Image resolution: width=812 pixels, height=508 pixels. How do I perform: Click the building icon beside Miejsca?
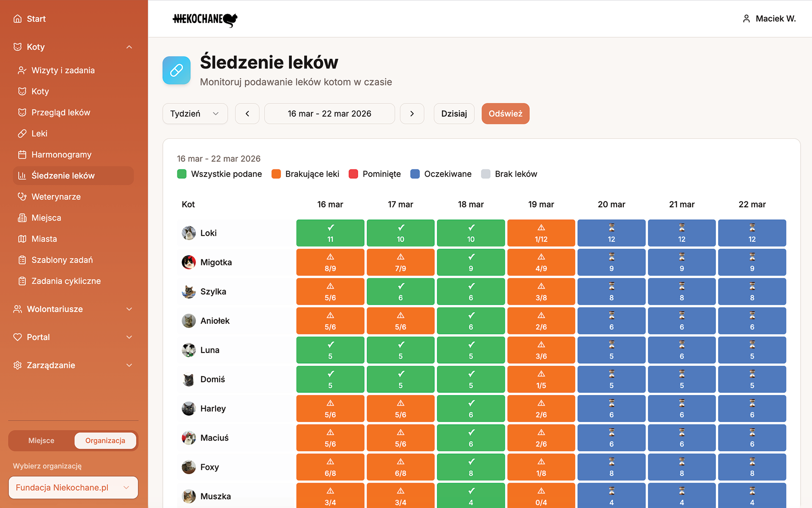coord(22,218)
